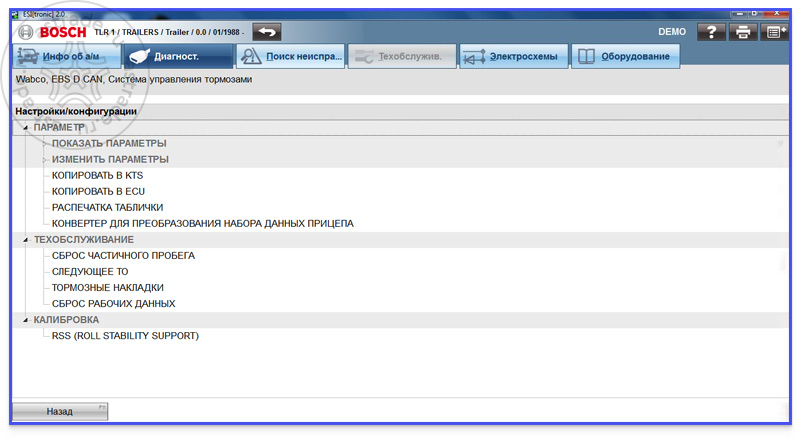Click the back arrow button in header
The image size is (799, 437).
pos(267,32)
